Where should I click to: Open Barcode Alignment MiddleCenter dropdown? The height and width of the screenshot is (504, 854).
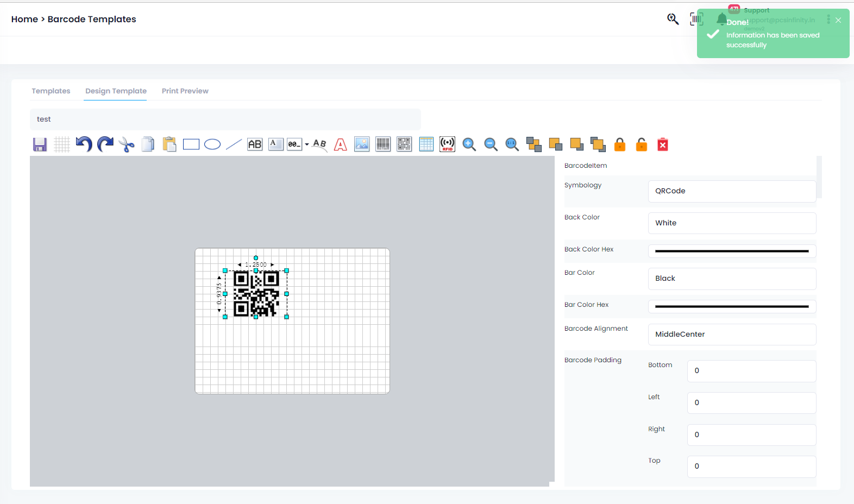click(732, 335)
